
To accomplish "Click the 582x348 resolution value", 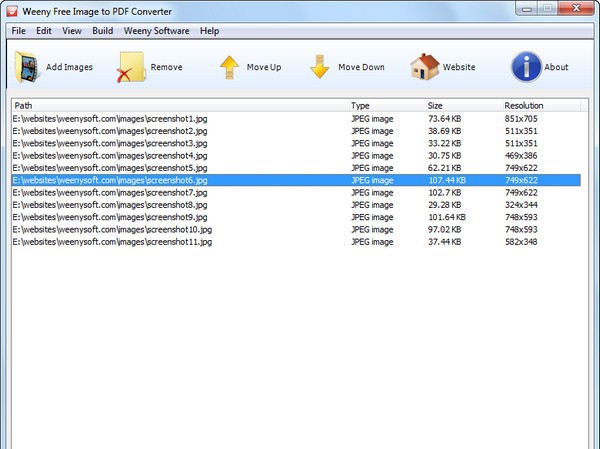I will coord(521,242).
